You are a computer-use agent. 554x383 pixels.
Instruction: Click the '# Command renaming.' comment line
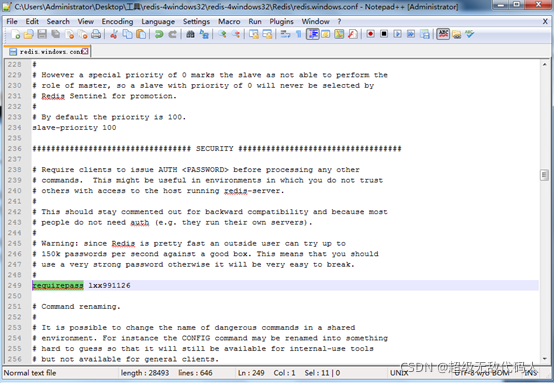point(76,306)
